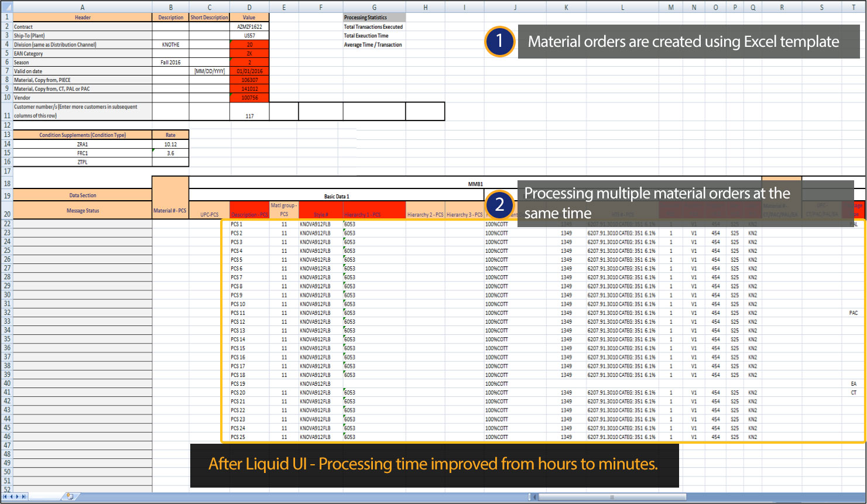Click the Processing Statistics header cell
Viewport: 867px width, 504px height.
[x=374, y=18]
